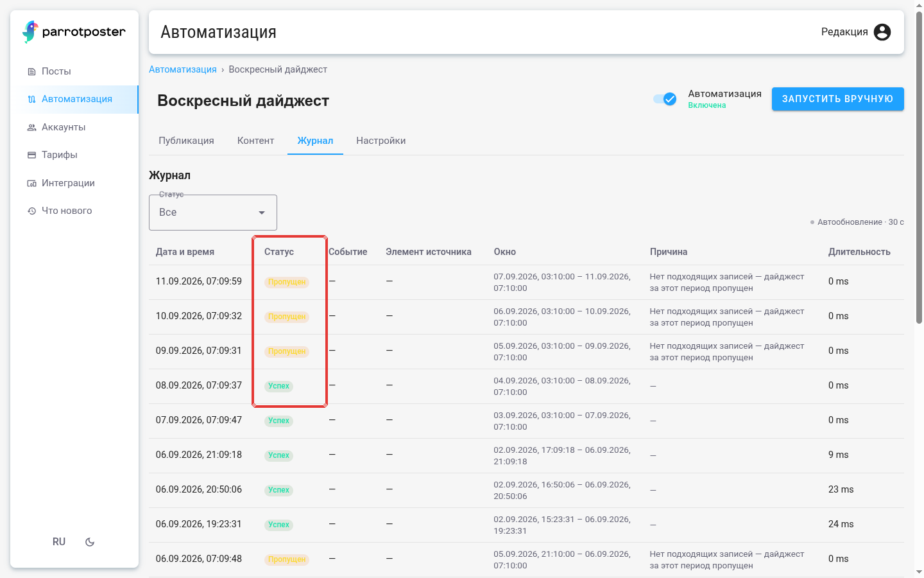Click the Причина column header
This screenshot has width=924, height=578.
click(x=669, y=252)
